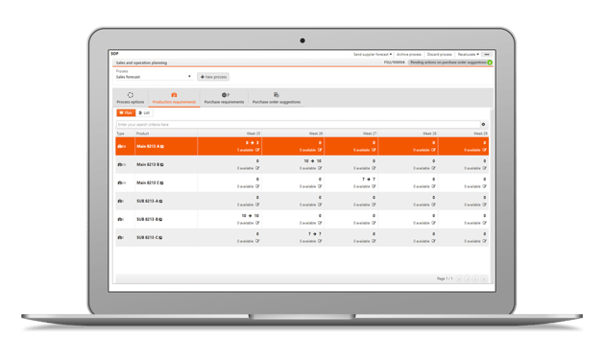
Task: Click Discard process
Action: (x=439, y=55)
